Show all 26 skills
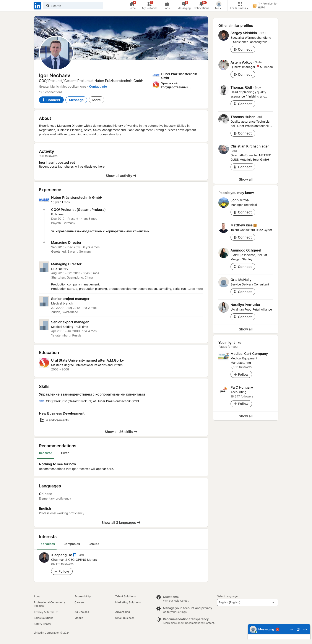 click(121, 432)
